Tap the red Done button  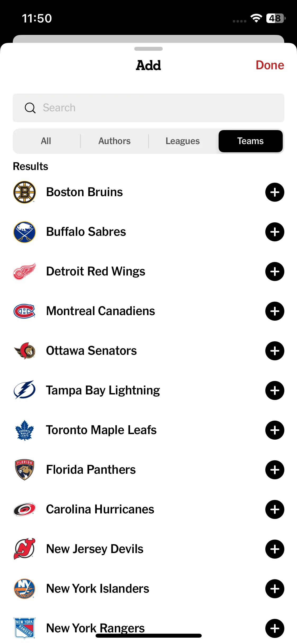click(270, 65)
